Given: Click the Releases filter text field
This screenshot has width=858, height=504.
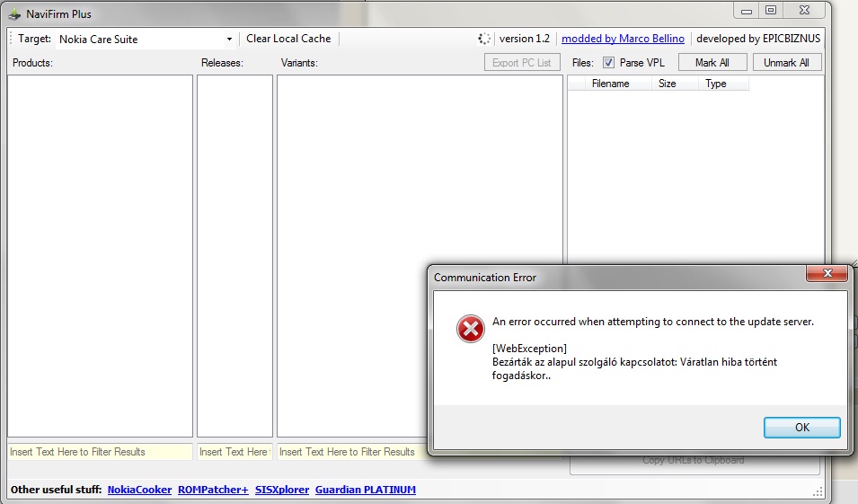Looking at the screenshot, I should tap(234, 452).
